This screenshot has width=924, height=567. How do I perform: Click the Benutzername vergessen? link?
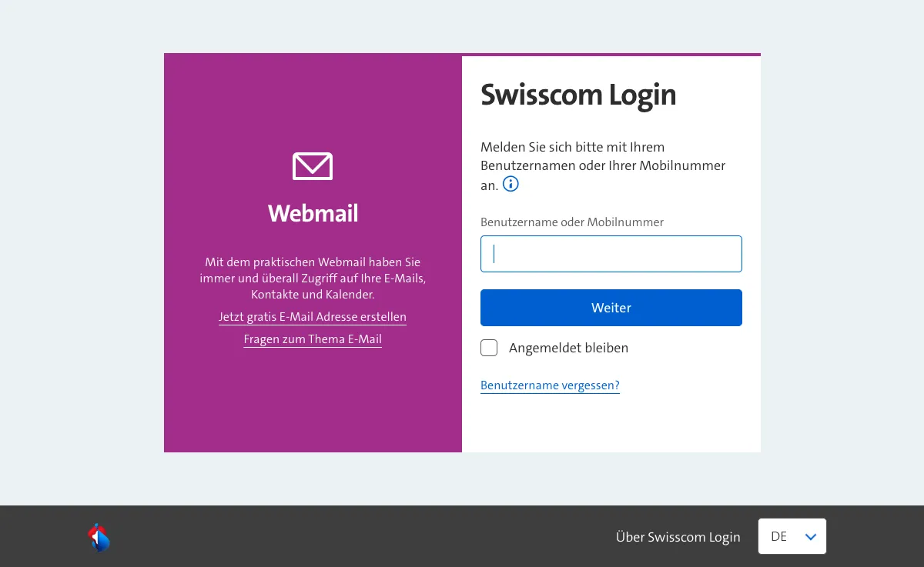click(x=550, y=385)
